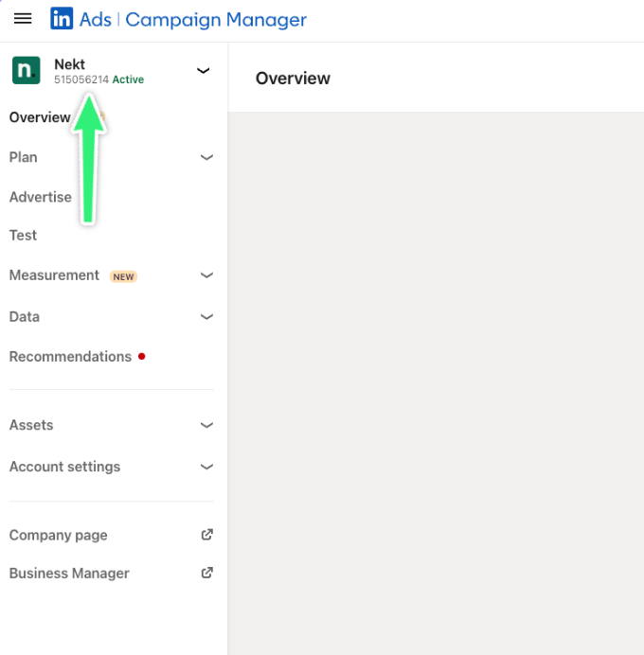Click the Nekt account name

[69, 64]
